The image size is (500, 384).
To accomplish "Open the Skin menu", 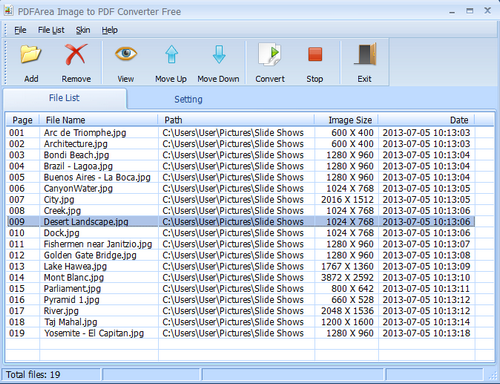I will tap(83, 30).
